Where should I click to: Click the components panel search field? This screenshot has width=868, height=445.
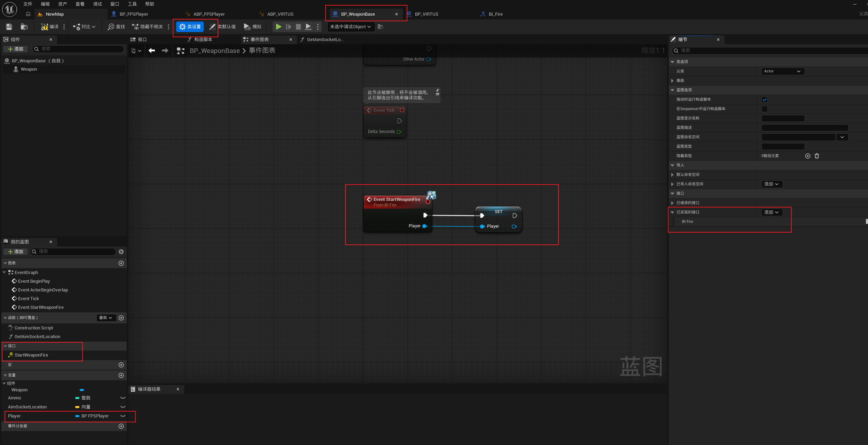[x=78, y=49]
